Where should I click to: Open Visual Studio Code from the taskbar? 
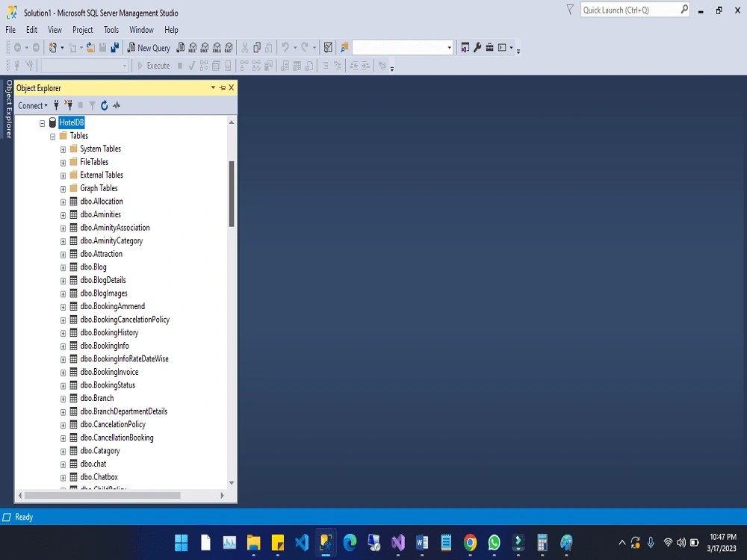(302, 542)
